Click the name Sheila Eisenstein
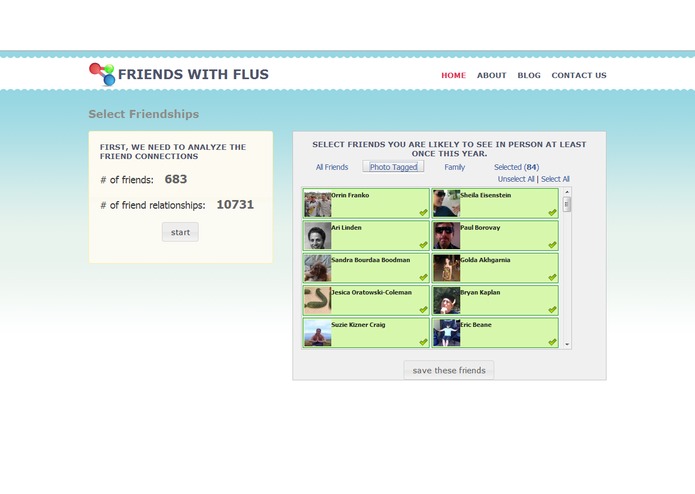 point(486,195)
